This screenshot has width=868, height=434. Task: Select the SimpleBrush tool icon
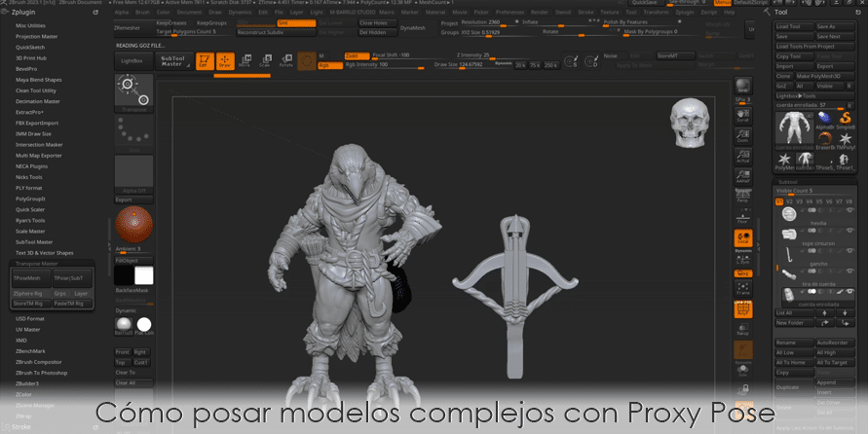pyautogui.click(x=846, y=120)
